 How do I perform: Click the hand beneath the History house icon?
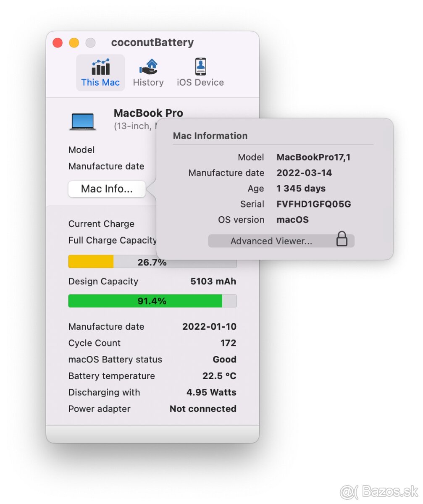[x=148, y=71]
